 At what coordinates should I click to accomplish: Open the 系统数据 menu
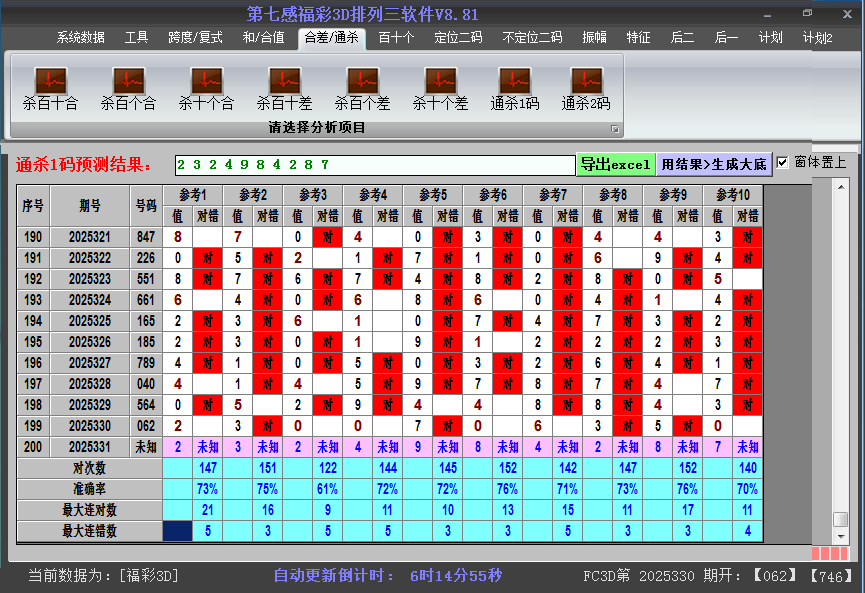pos(80,38)
